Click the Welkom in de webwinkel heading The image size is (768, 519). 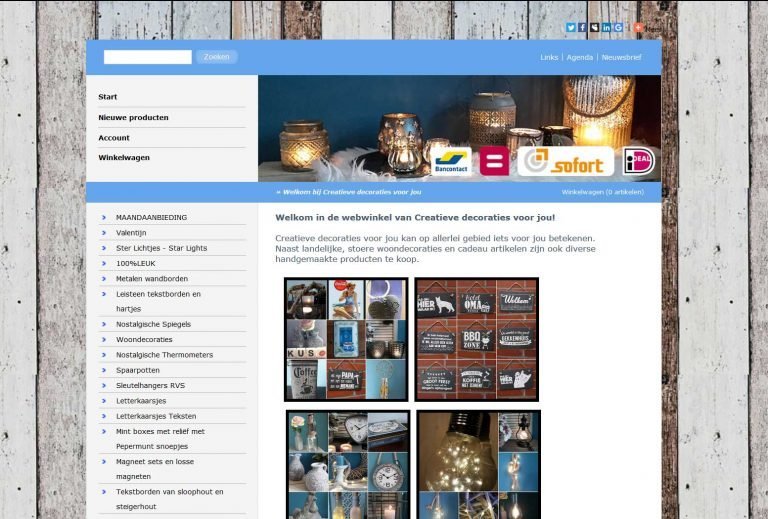(415, 217)
